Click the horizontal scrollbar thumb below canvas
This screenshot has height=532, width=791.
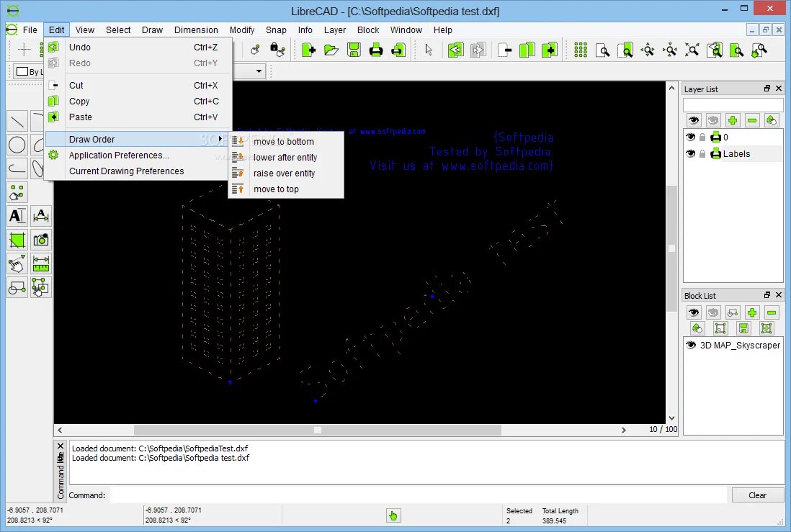point(317,430)
